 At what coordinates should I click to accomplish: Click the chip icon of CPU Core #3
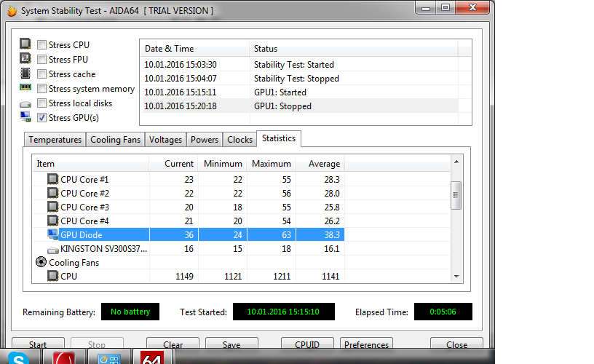(52, 207)
